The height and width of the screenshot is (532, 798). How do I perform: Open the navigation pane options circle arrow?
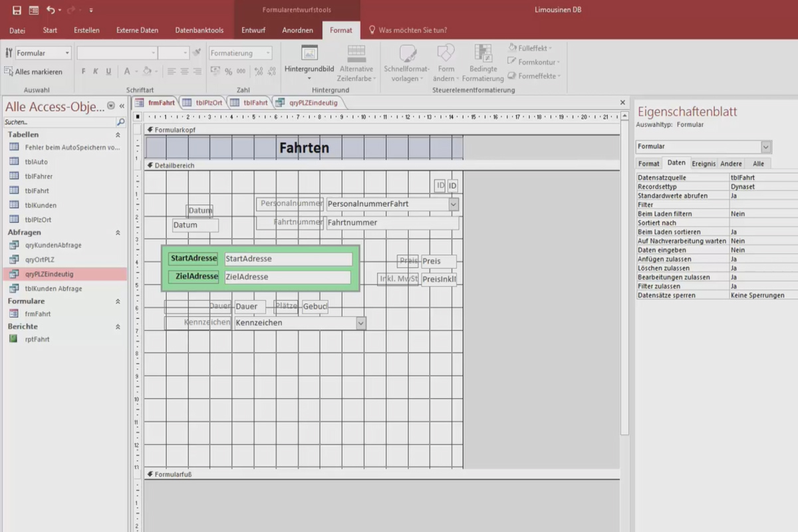(111, 106)
